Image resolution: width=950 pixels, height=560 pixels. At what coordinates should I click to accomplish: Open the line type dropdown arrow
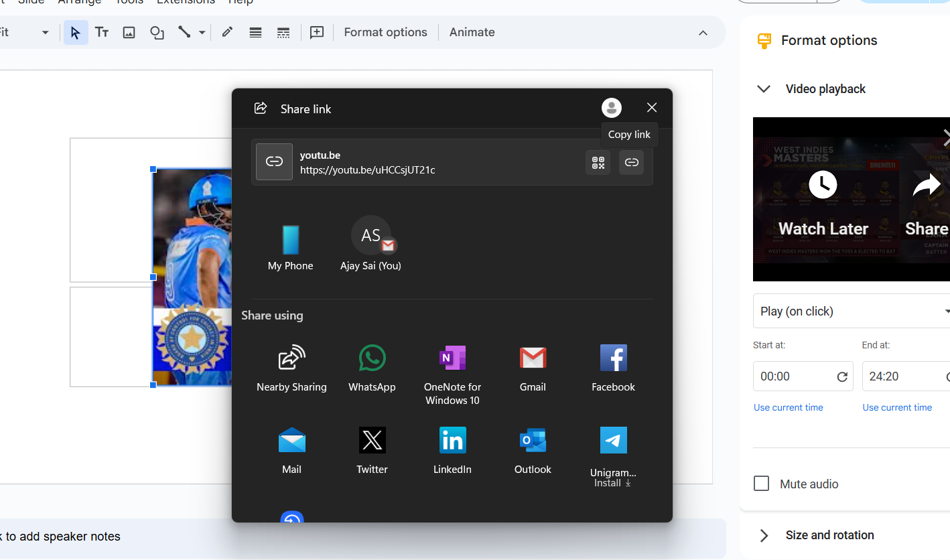point(202,32)
